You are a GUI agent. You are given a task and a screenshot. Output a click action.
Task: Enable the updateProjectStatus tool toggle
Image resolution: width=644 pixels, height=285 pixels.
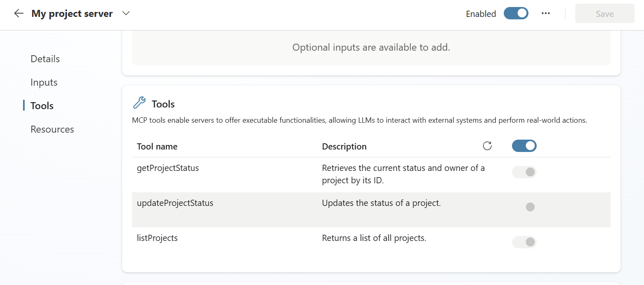point(524,207)
